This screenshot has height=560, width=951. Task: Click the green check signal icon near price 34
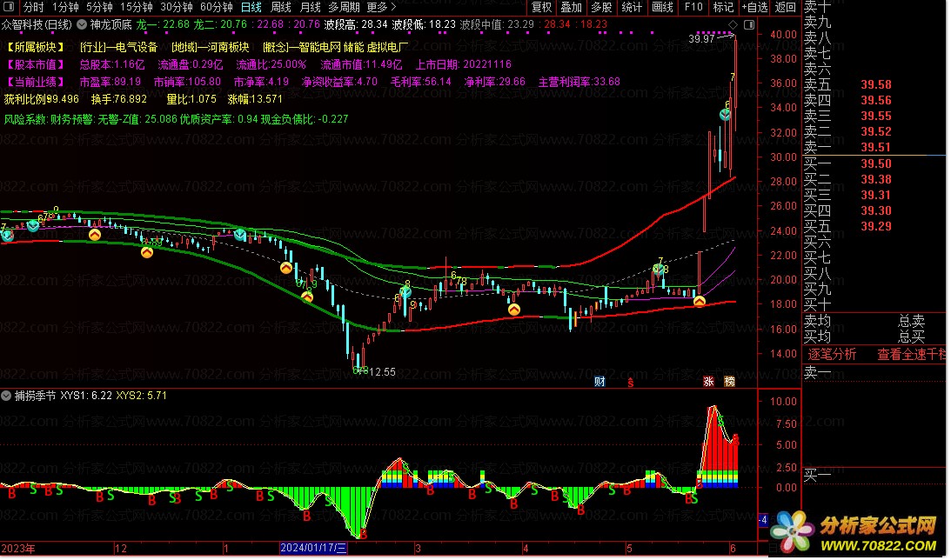pos(726,114)
